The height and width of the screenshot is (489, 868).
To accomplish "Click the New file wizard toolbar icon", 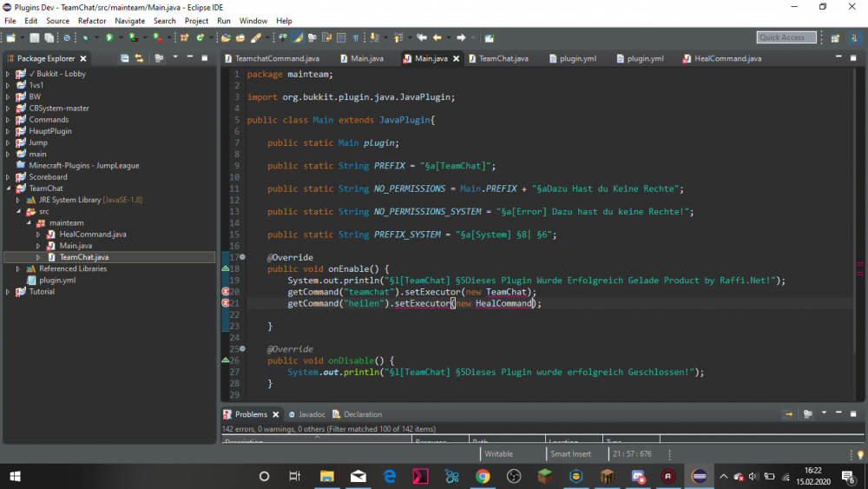I will 10,37.
